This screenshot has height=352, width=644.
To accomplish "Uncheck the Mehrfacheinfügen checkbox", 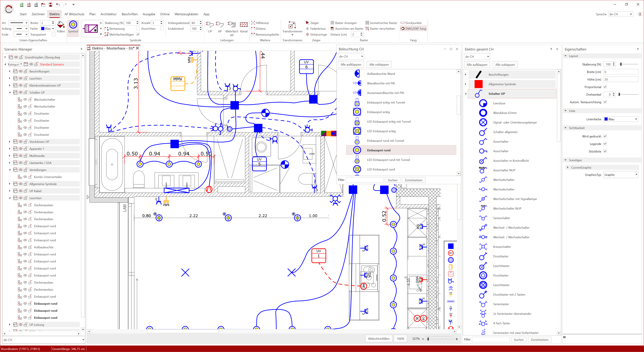I will 138,34.
